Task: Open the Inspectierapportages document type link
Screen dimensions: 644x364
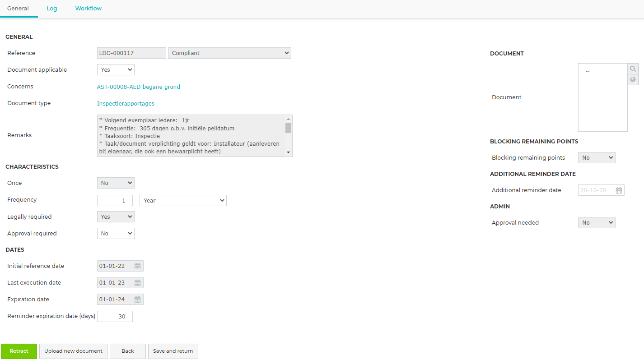Action: 126,104
